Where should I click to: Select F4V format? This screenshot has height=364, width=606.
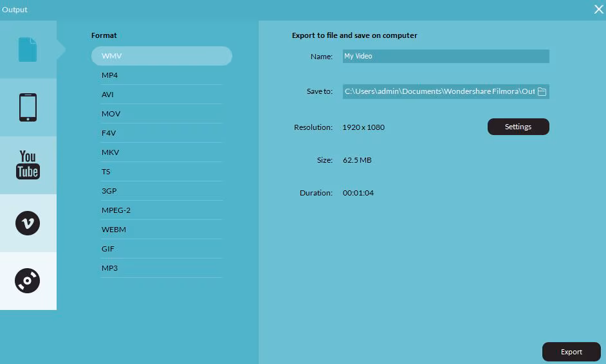tap(161, 133)
